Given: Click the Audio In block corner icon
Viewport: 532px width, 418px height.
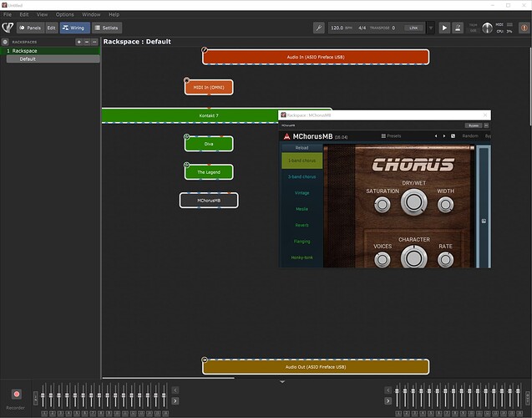Looking at the screenshot, I should pyautogui.click(x=205, y=50).
